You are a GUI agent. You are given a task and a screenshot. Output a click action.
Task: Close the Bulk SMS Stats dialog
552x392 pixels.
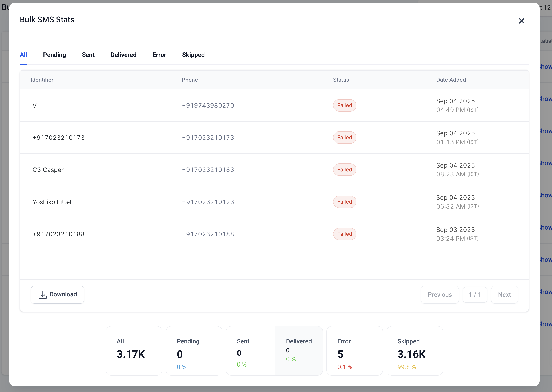(x=521, y=21)
